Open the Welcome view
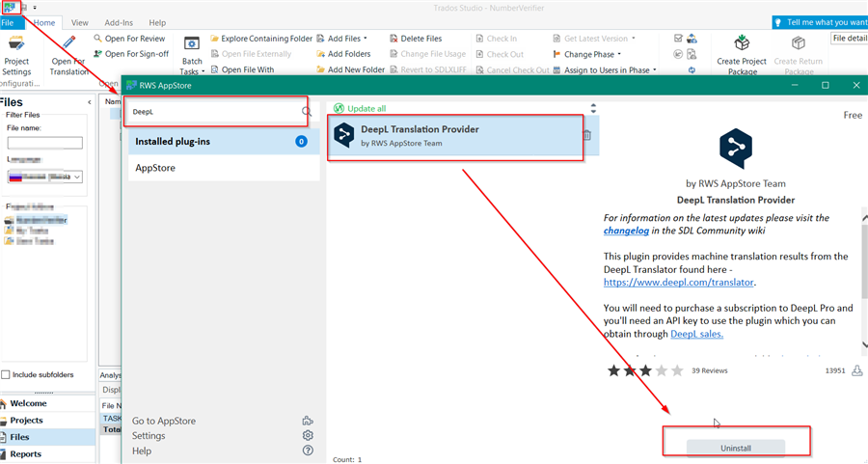 coord(47,403)
